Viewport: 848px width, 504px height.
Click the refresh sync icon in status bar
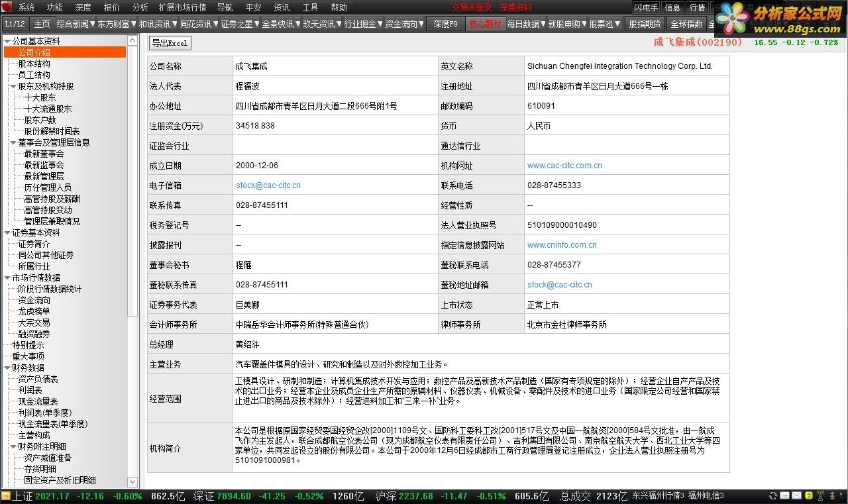773,496
